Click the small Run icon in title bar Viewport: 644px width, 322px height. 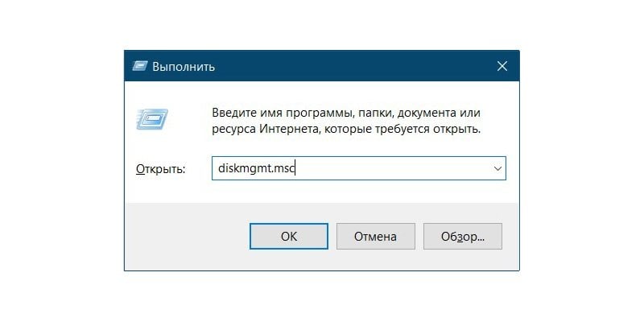click(139, 66)
